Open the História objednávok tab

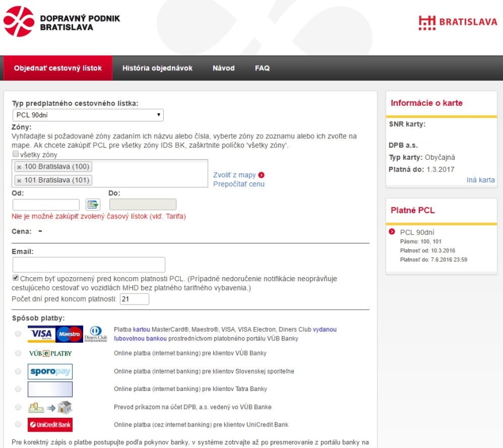[x=157, y=68]
